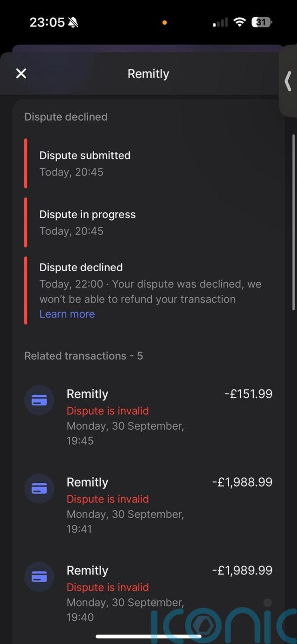Tap the orange microphone indicator dot
This screenshot has width=297, height=644.
coord(164,22)
